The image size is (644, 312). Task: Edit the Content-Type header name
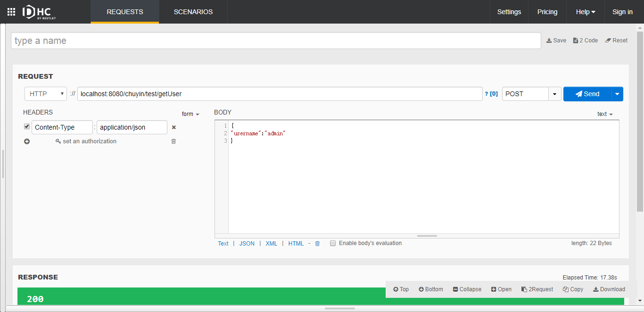tap(62, 127)
